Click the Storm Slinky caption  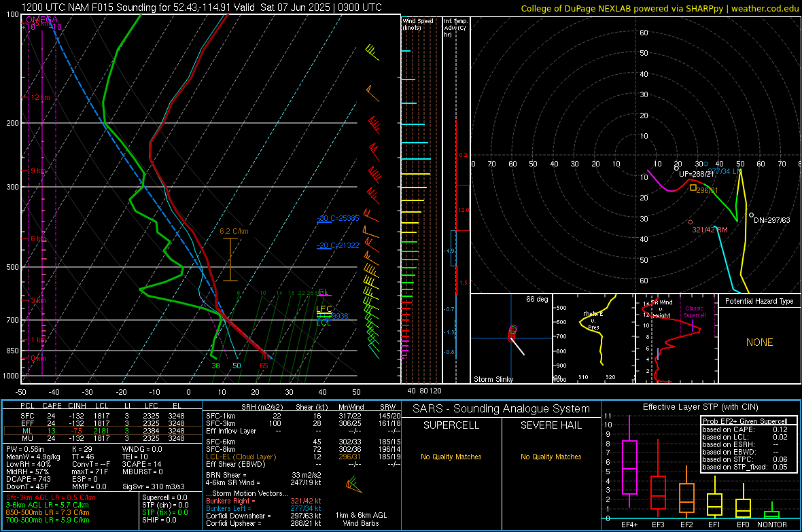point(493,379)
